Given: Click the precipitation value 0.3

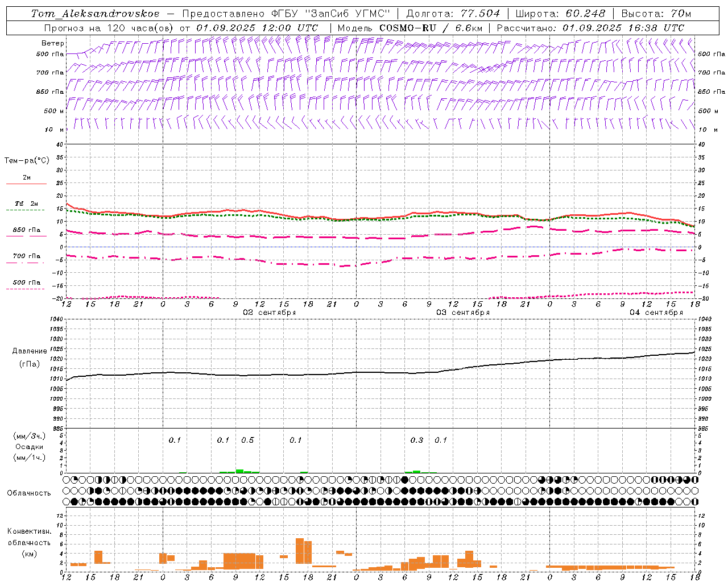Looking at the screenshot, I should click(417, 440).
